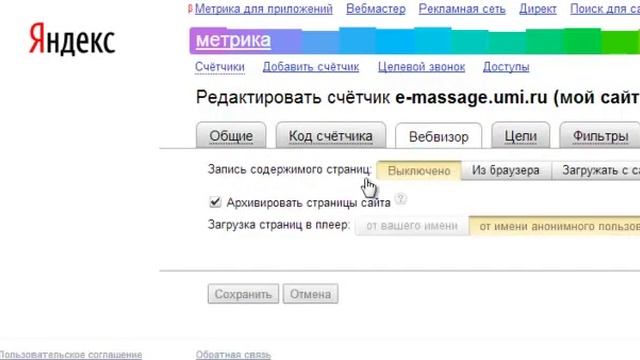
Task: Toggle Архивировать страницы сайта checkbox
Action: 215,202
